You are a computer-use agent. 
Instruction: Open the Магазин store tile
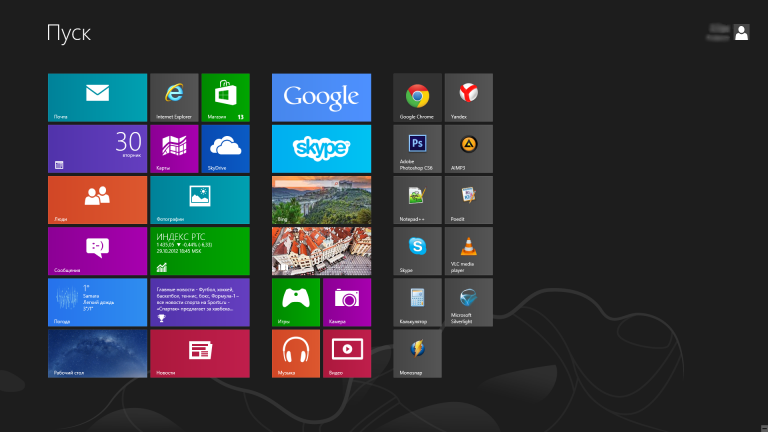click(x=225, y=97)
